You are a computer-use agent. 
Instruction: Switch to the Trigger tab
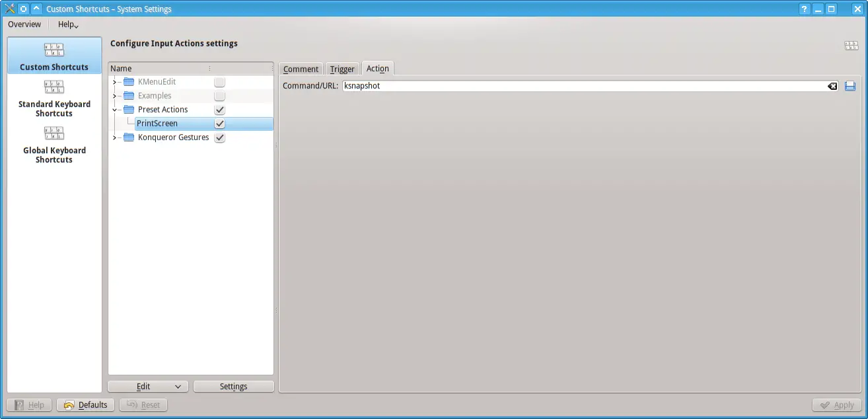pyautogui.click(x=342, y=69)
